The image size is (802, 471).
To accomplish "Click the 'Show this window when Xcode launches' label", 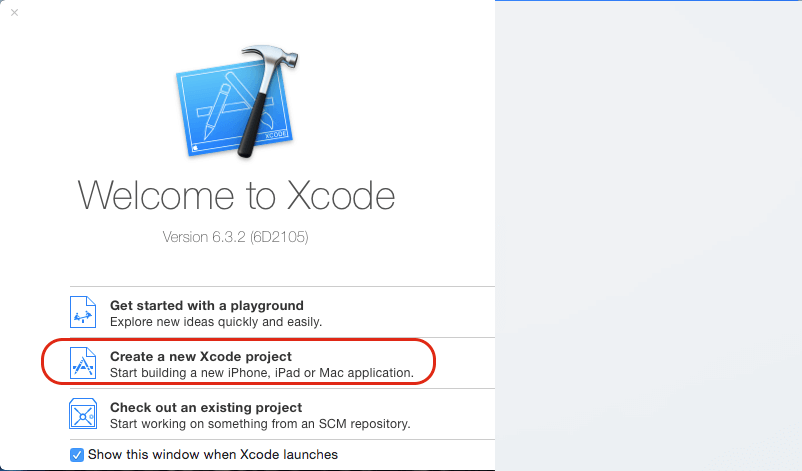I will tap(213, 455).
